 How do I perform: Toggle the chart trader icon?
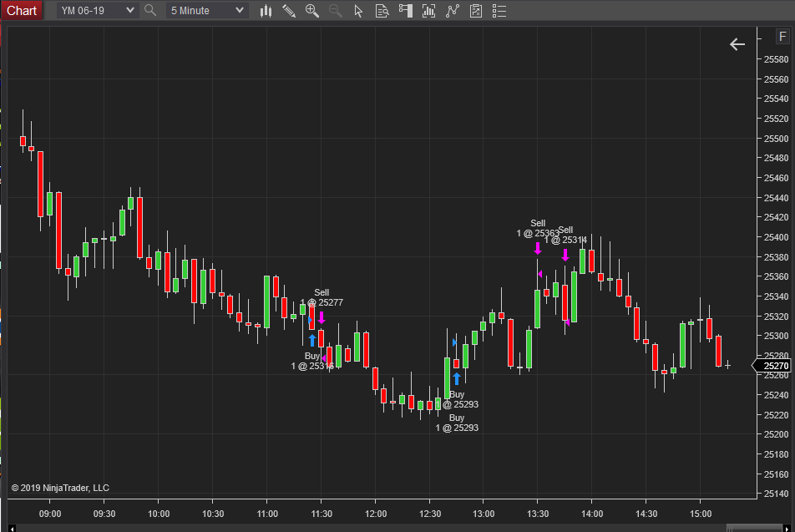pyautogui.click(x=405, y=11)
